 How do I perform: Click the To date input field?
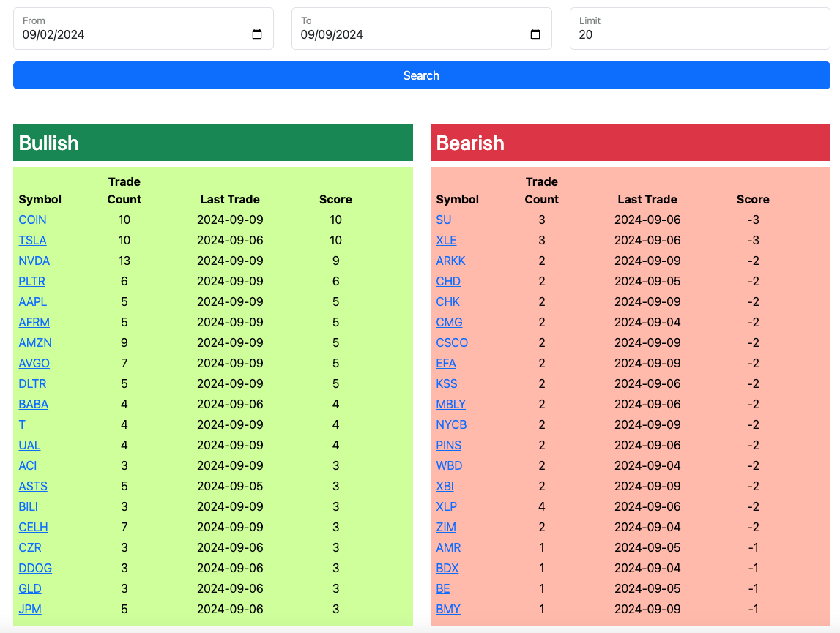pos(422,29)
